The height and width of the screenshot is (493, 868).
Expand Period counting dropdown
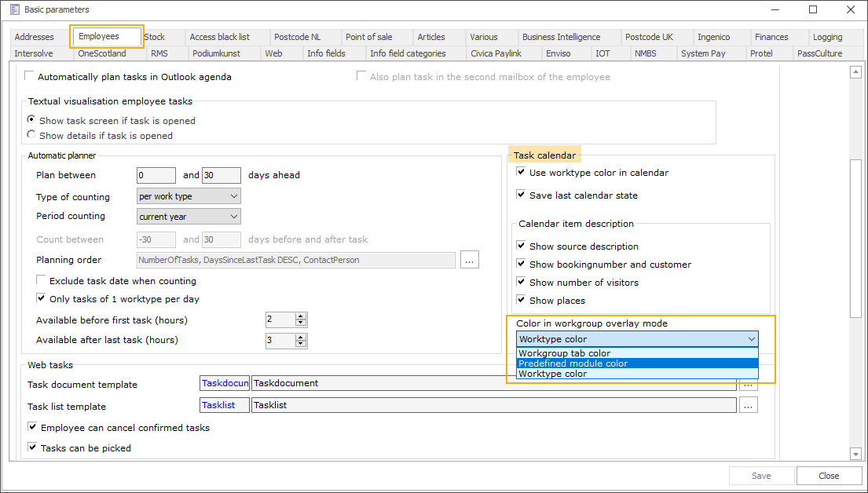189,217
